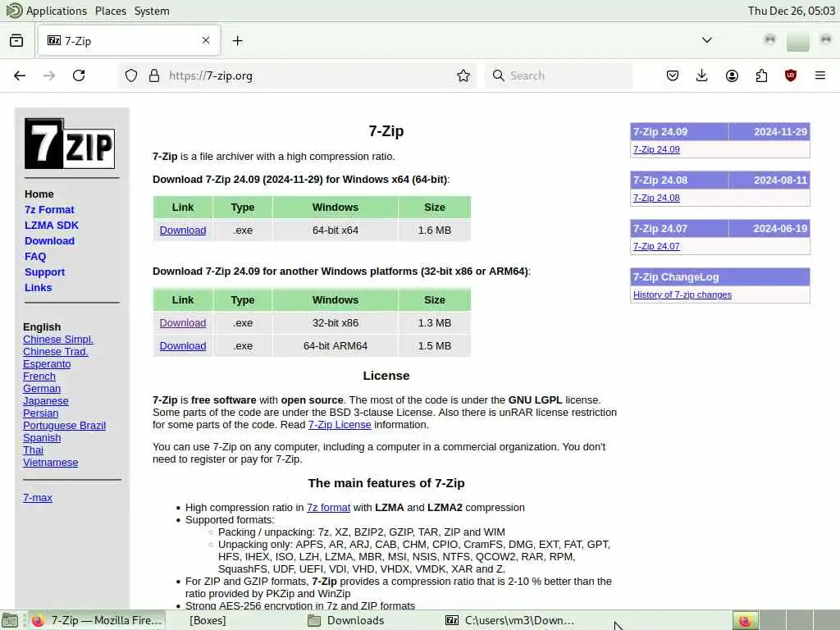Open the Firefox hamburger menu
840x630 pixels.
820,75
